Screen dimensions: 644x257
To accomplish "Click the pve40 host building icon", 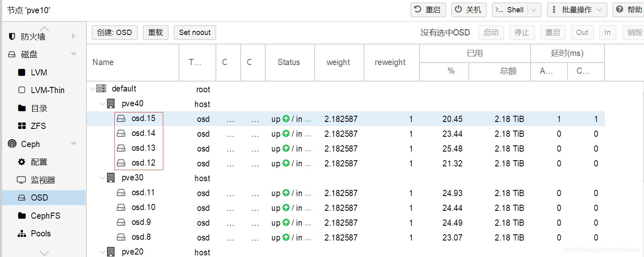I will pos(111,103).
